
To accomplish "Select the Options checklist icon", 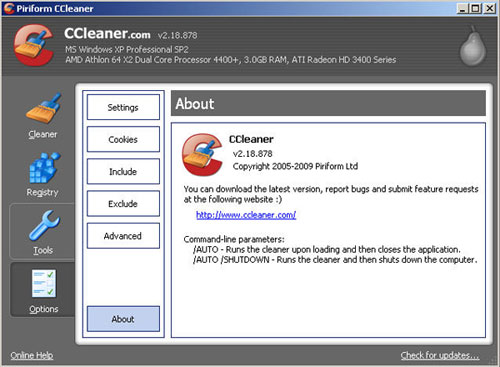I will pos(44,283).
